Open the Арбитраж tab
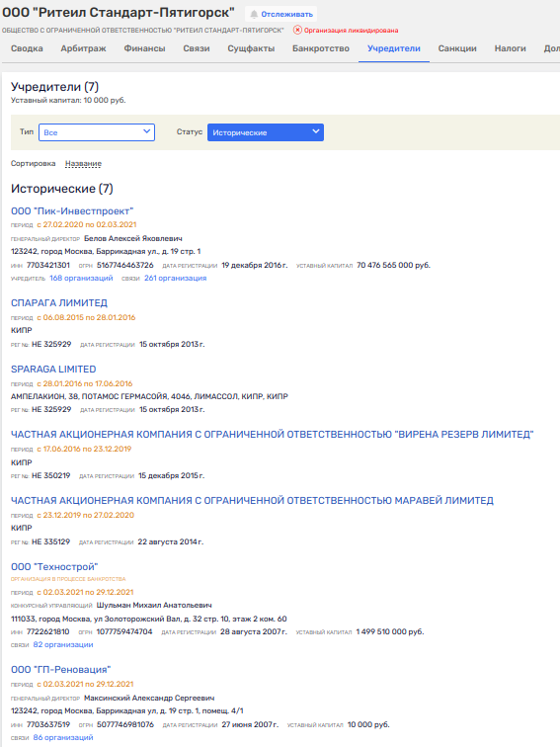The width and height of the screenshot is (560, 747). click(x=83, y=48)
